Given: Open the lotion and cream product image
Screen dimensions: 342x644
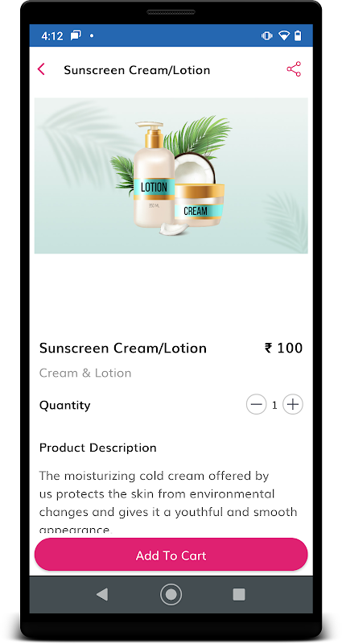Looking at the screenshot, I should point(171,175).
